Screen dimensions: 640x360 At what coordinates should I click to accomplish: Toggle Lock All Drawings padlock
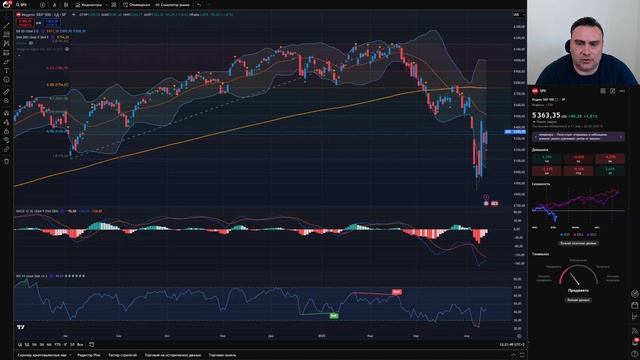[7, 131]
